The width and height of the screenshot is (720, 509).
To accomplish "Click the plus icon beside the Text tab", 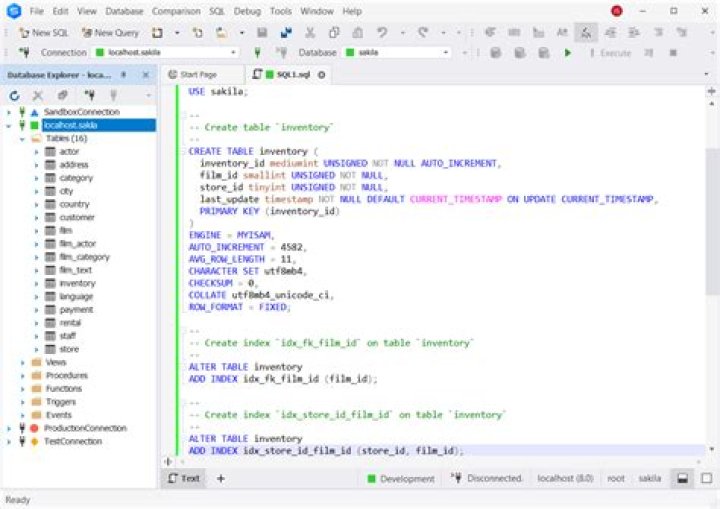I will tap(221, 479).
